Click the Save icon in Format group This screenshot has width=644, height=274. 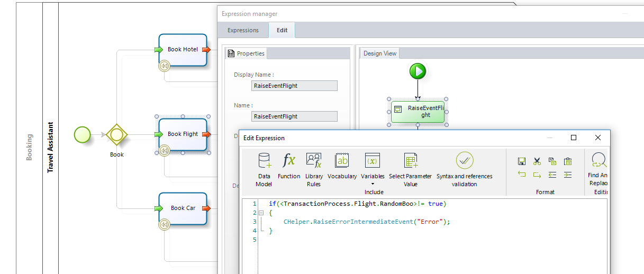tap(522, 161)
